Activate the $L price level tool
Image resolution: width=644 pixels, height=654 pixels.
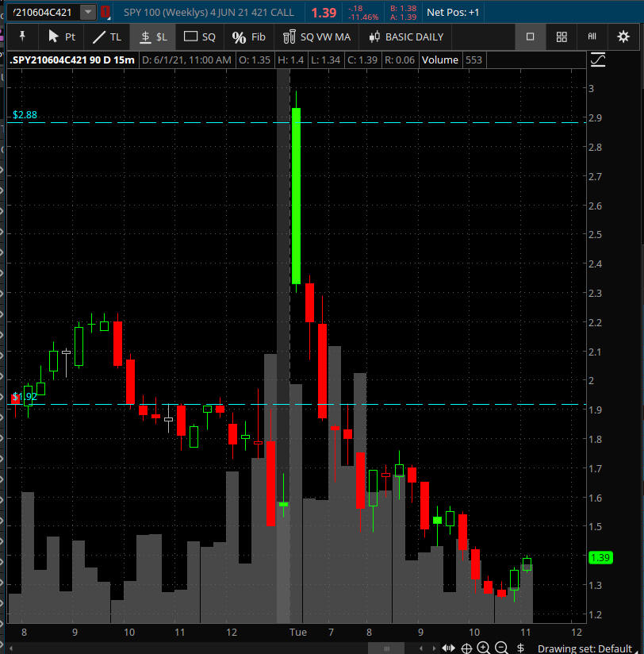coord(154,37)
